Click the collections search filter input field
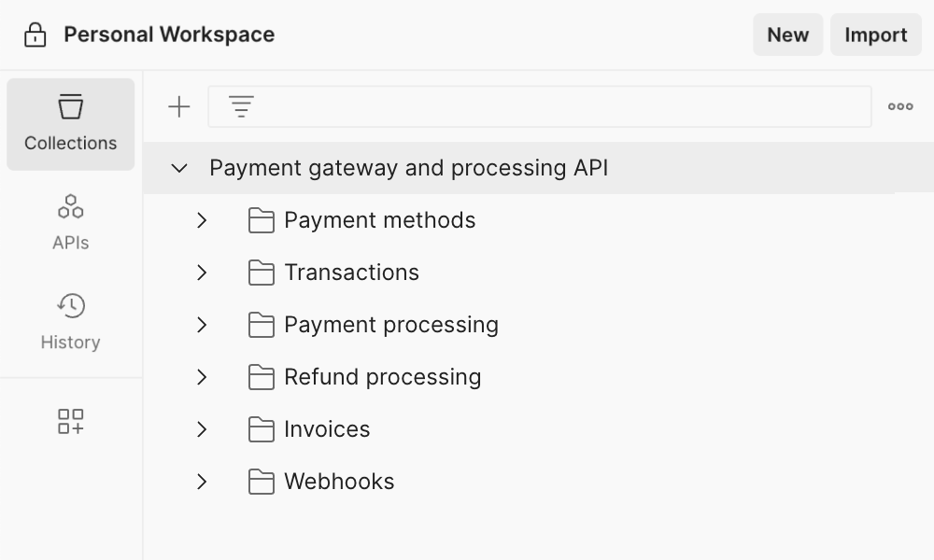The width and height of the screenshot is (934, 560). pos(560,107)
